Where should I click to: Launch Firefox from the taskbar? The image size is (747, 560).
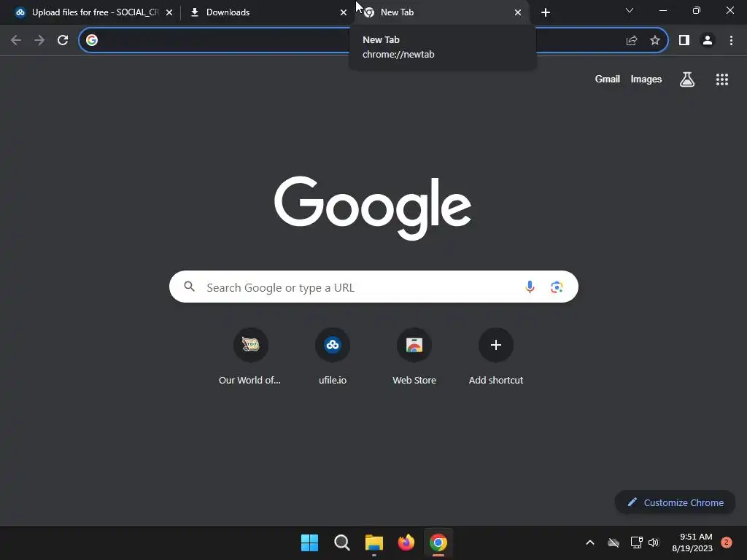click(406, 542)
